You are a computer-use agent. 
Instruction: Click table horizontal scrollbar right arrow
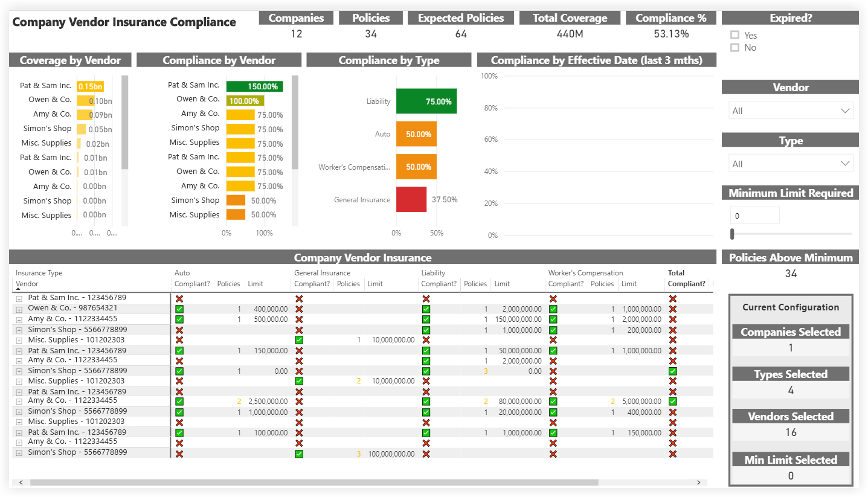tap(698, 483)
